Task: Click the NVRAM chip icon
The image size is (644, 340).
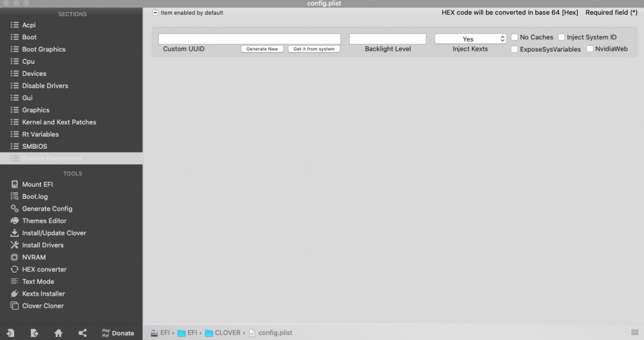Action: pyautogui.click(x=14, y=257)
